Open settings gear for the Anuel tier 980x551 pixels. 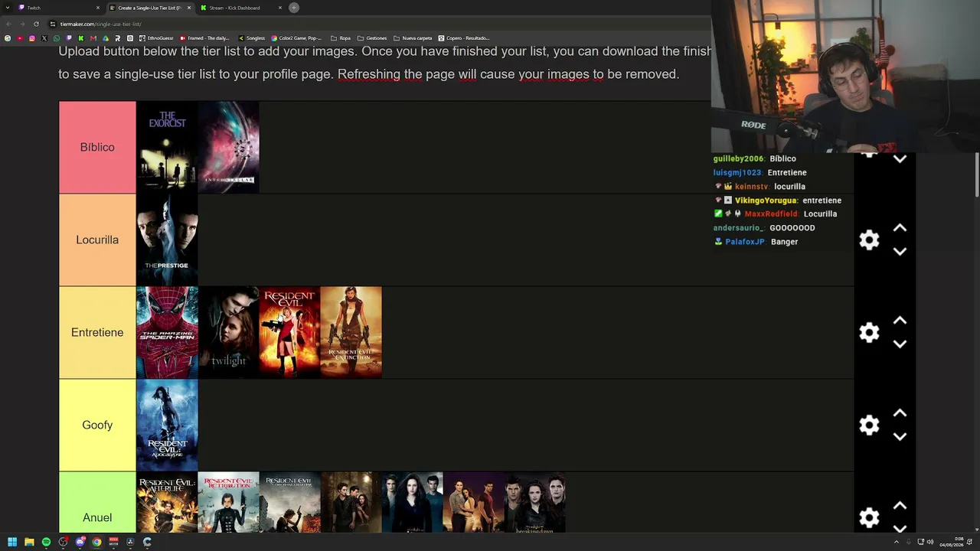pyautogui.click(x=869, y=518)
